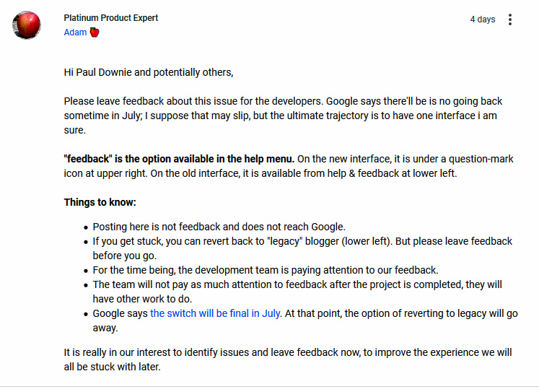Click the 'Hi Paul Downie' greeting line

click(x=149, y=73)
